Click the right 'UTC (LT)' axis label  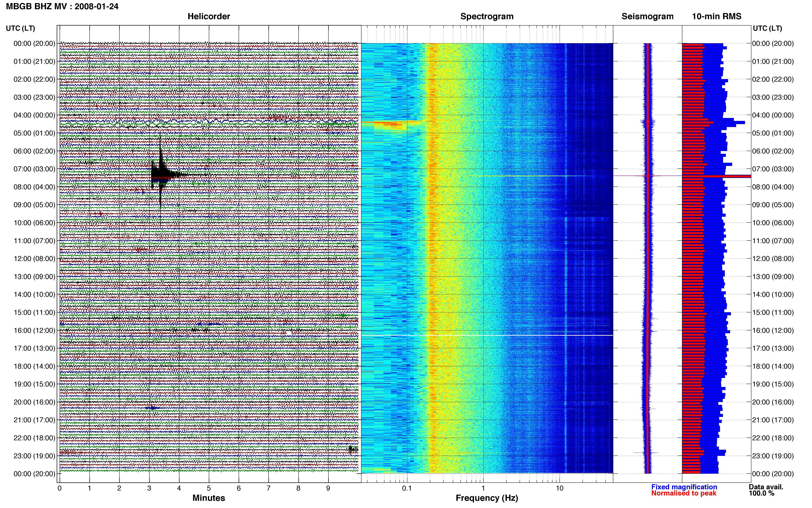coord(767,28)
